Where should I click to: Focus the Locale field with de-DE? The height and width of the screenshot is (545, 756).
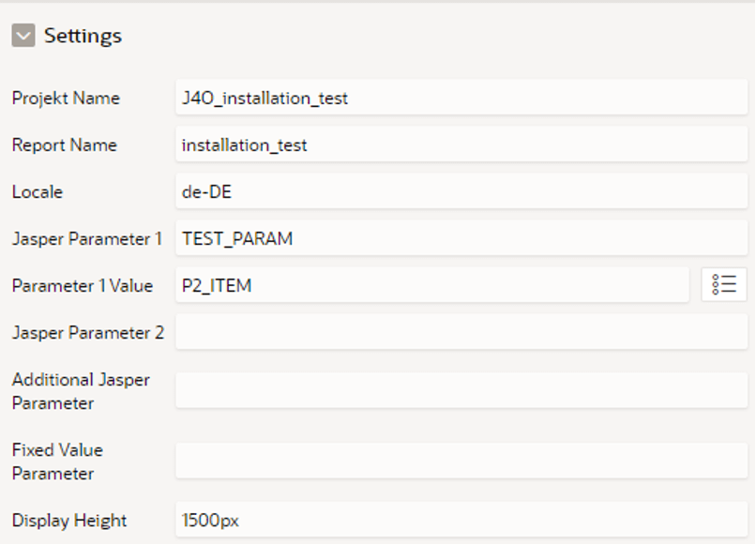coord(461,191)
